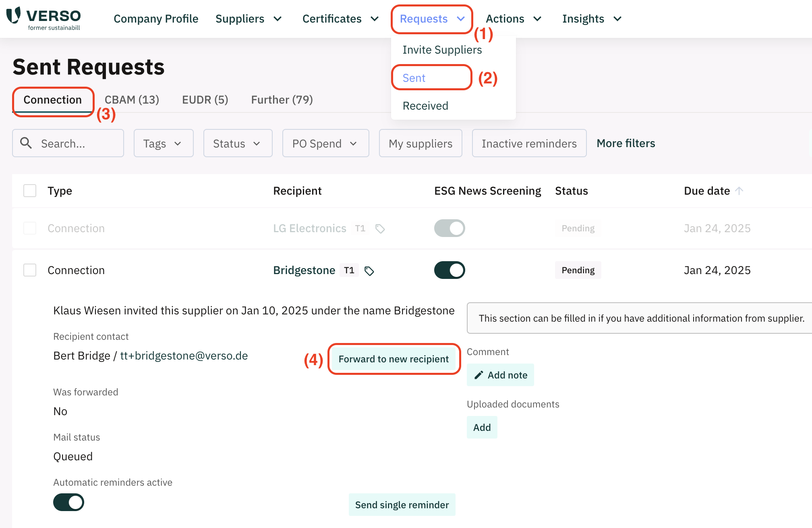Expand the Certificates menu
812x528 pixels.
(x=341, y=19)
